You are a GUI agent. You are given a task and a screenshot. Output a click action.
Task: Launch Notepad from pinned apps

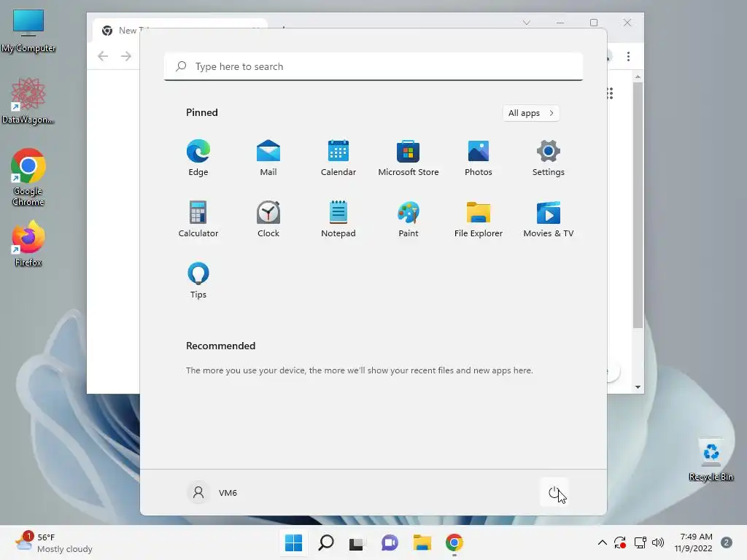(x=338, y=219)
